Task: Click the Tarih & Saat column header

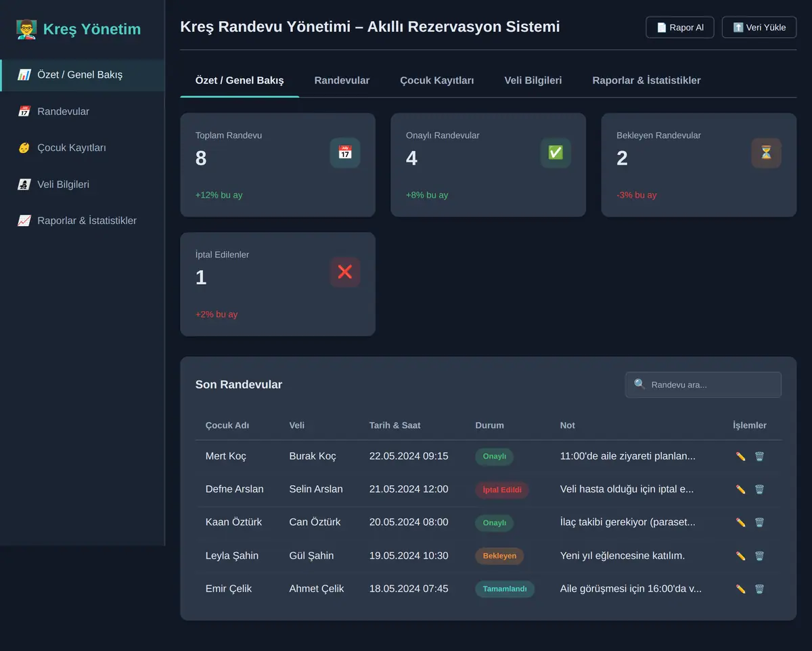Action: (x=395, y=426)
